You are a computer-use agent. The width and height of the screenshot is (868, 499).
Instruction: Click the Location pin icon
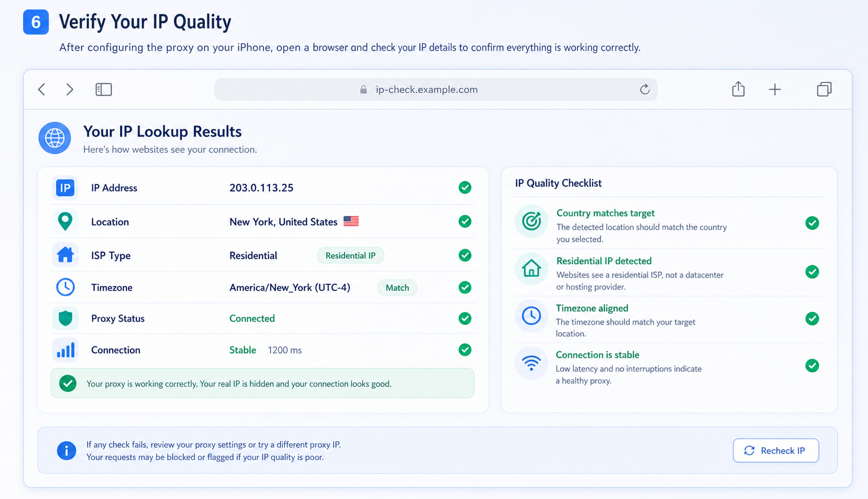pos(65,221)
